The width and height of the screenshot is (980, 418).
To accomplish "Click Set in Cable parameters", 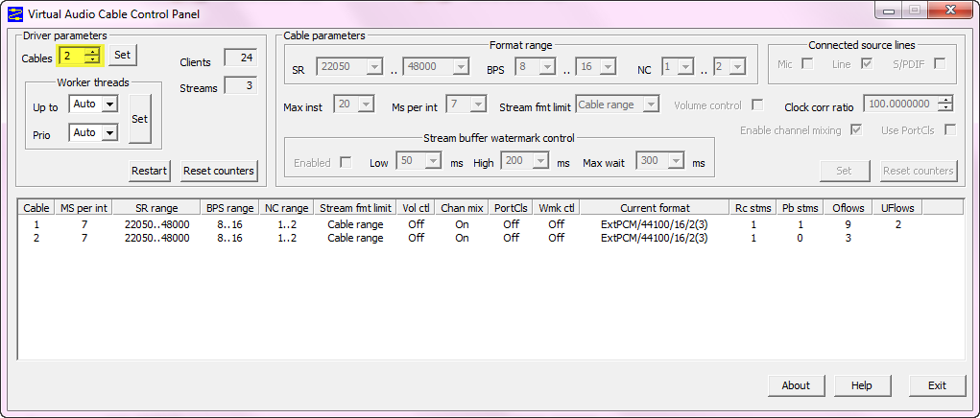I will (845, 171).
